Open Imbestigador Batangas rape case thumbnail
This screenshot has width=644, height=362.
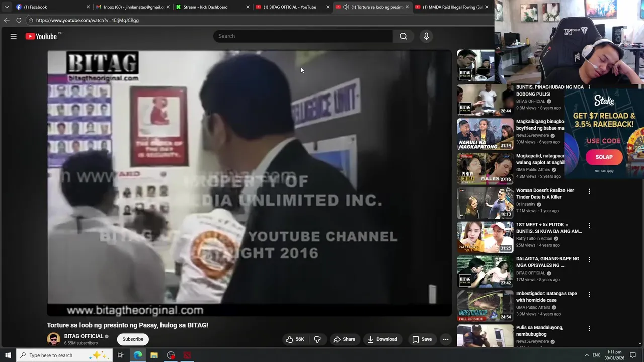(485, 306)
